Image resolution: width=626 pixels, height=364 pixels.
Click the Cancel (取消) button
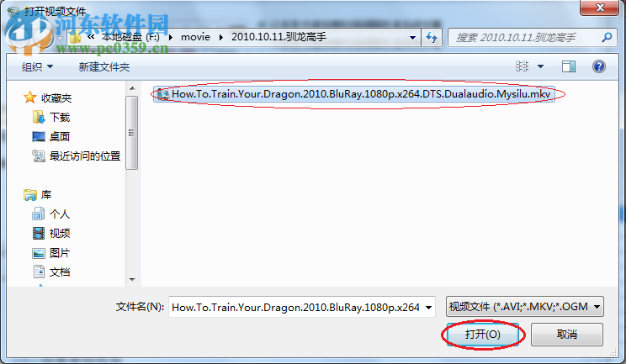click(x=567, y=334)
